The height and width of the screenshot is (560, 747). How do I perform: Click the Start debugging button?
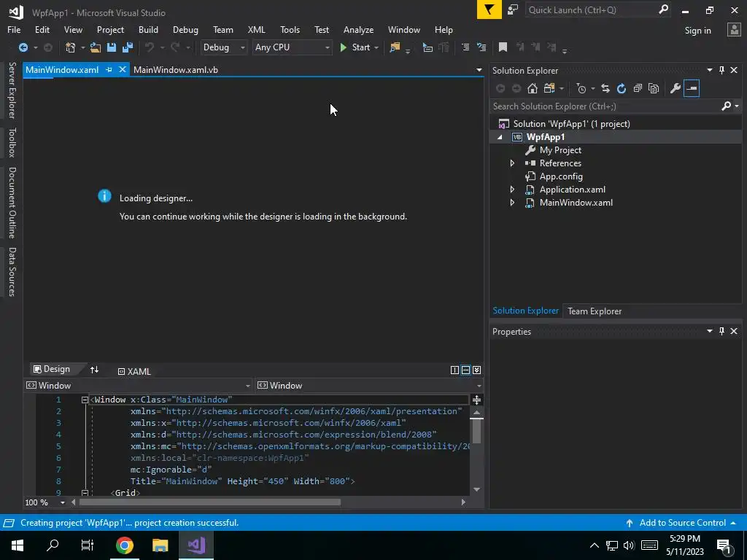355,47
